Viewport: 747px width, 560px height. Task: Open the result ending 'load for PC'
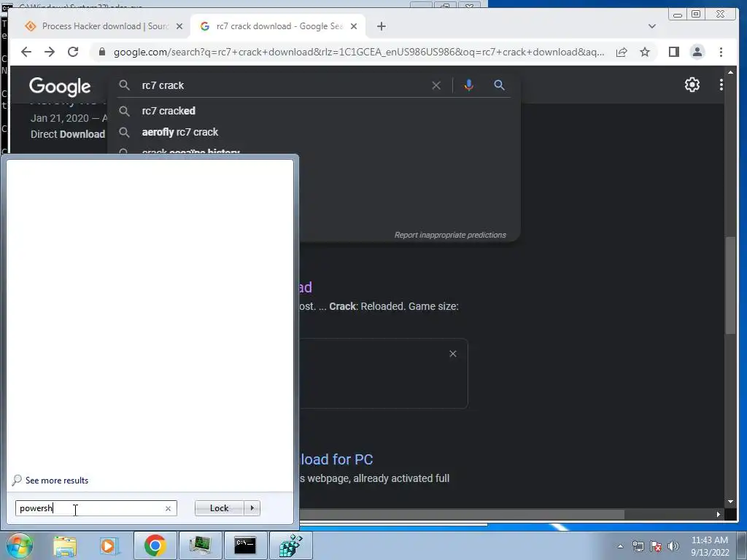click(x=336, y=459)
